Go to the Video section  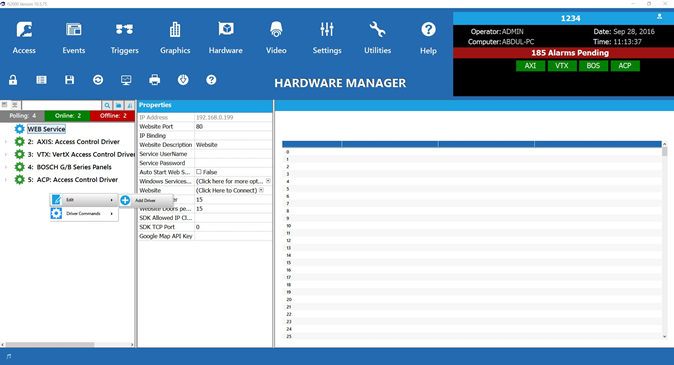point(276,38)
